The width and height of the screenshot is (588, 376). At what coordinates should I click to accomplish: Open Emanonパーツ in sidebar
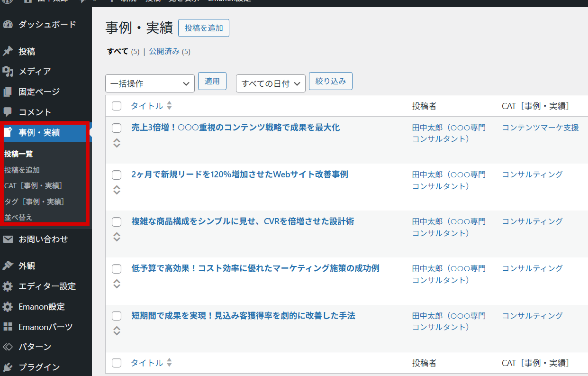(x=46, y=327)
